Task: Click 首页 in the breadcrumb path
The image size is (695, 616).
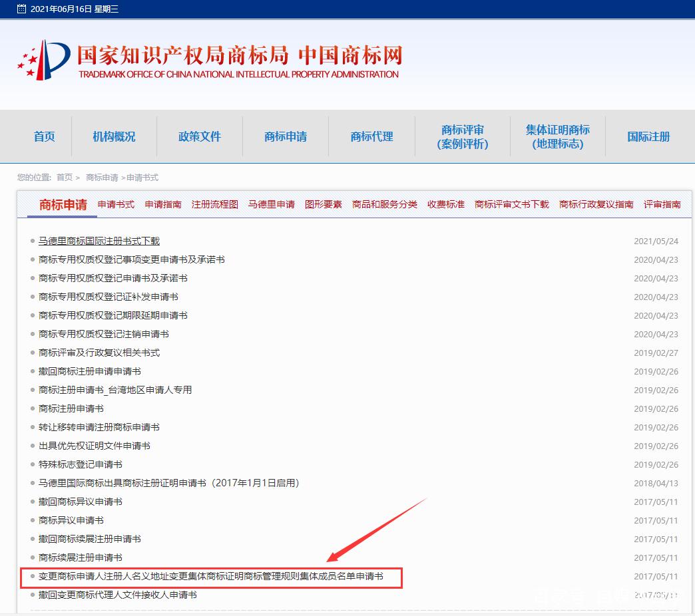Action: click(65, 178)
